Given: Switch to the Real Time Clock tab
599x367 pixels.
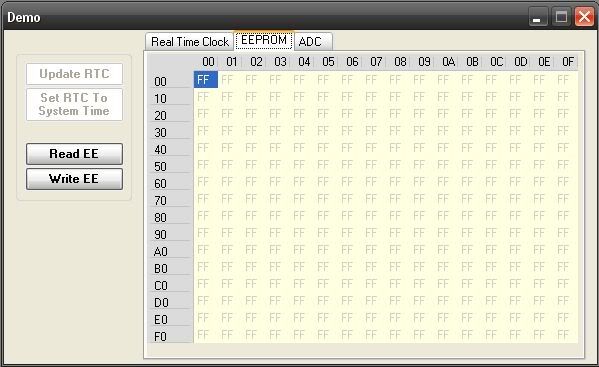Looking at the screenshot, I should [x=189, y=42].
